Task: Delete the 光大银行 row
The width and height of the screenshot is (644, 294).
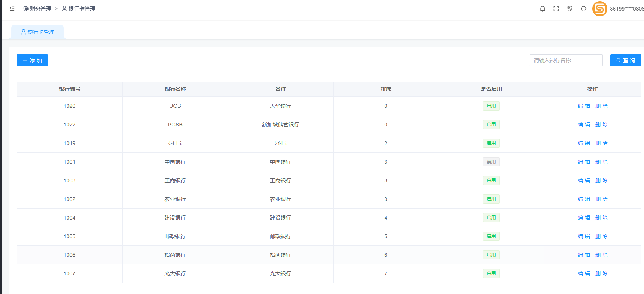Action: point(601,273)
